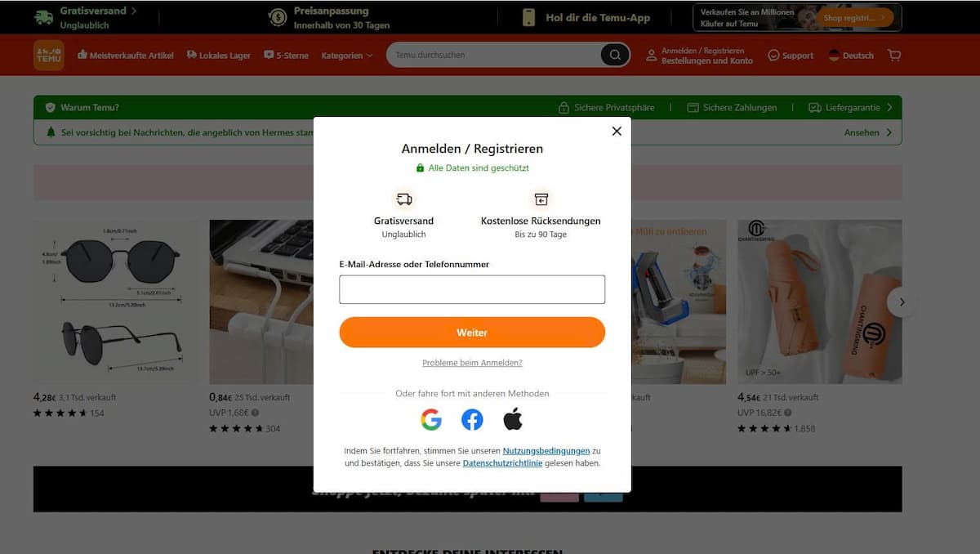The width and height of the screenshot is (980, 554).
Task: Click the Temu-App phone icon
Action: pyautogui.click(x=528, y=17)
